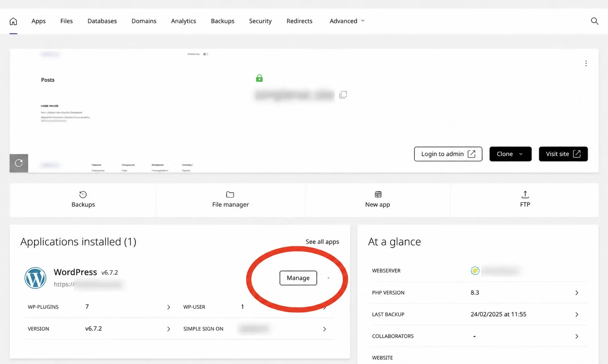Expand the WP-PLUGINS row chevron
Viewport: 608px width, 364px height.
[169, 307]
